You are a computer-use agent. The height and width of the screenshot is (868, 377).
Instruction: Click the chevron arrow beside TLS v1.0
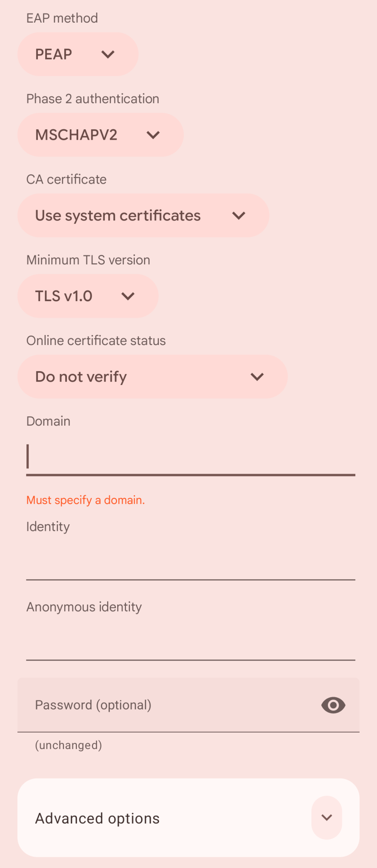click(x=128, y=296)
